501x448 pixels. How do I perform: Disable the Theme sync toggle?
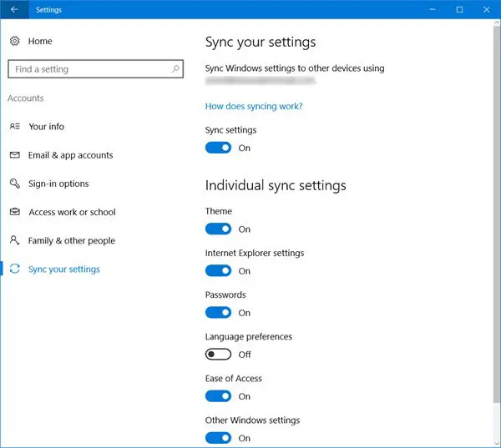click(218, 229)
